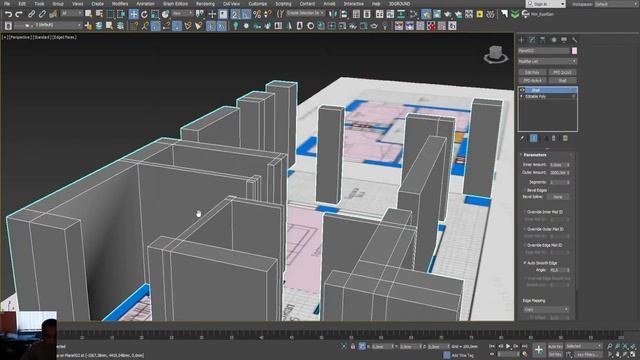
Task: Open the Modify tab in command panel
Action: pyautogui.click(x=532, y=40)
